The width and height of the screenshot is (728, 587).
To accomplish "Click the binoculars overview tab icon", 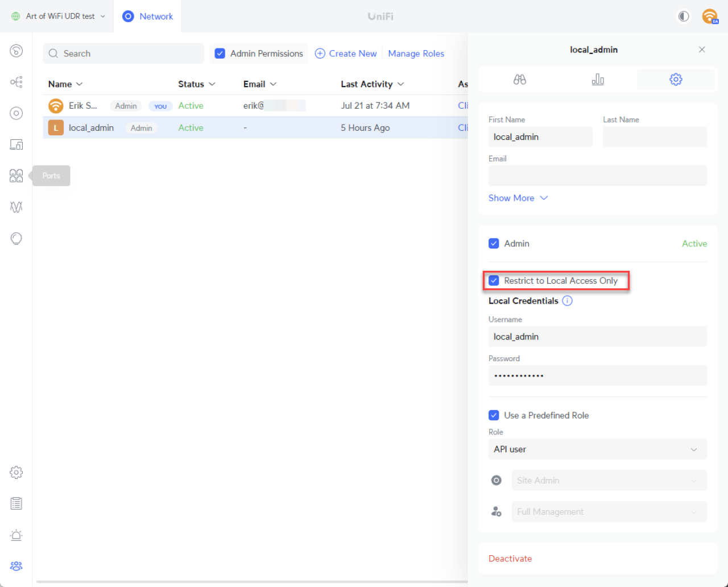I will [x=519, y=80].
